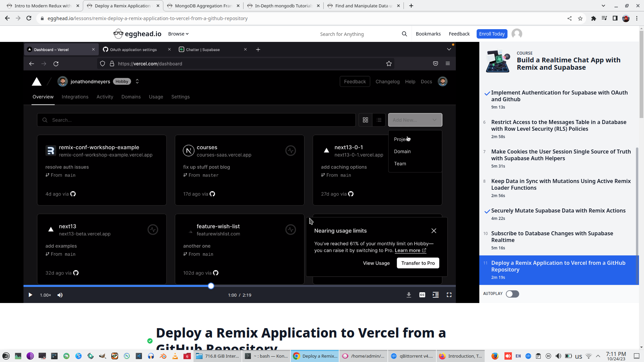Enable the Autoplay switch
Screen dimensions: 644x362
point(512,294)
